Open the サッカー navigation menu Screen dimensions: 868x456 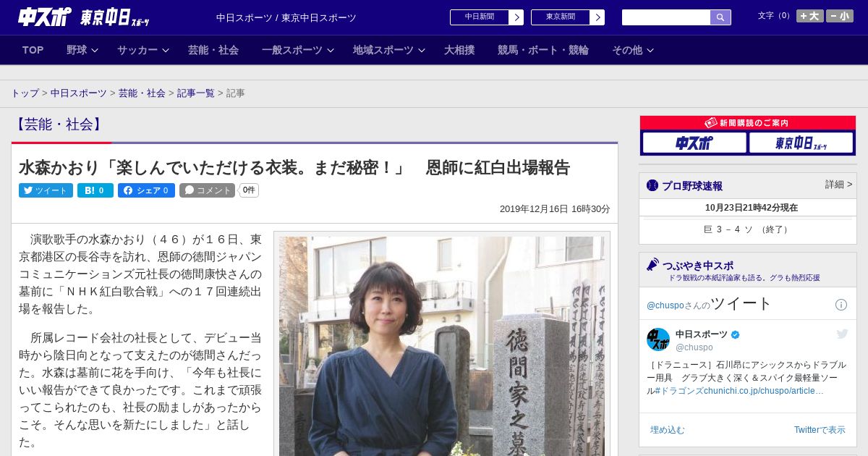(137, 50)
